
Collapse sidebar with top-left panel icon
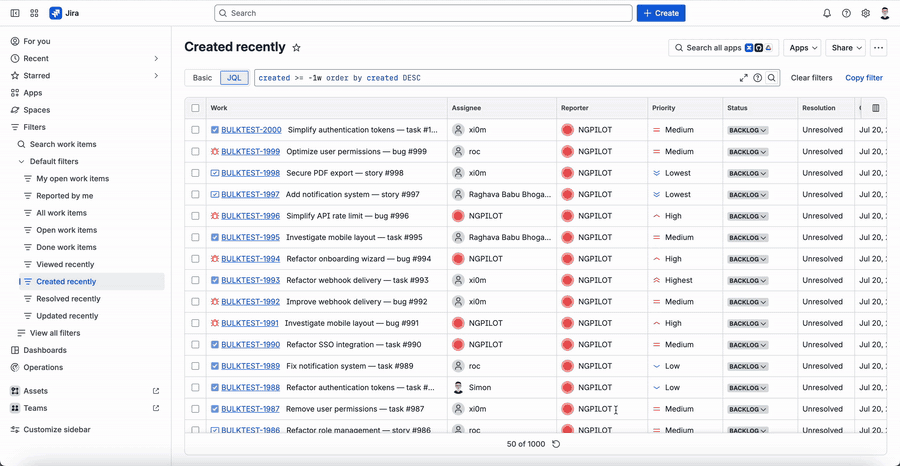coord(15,13)
